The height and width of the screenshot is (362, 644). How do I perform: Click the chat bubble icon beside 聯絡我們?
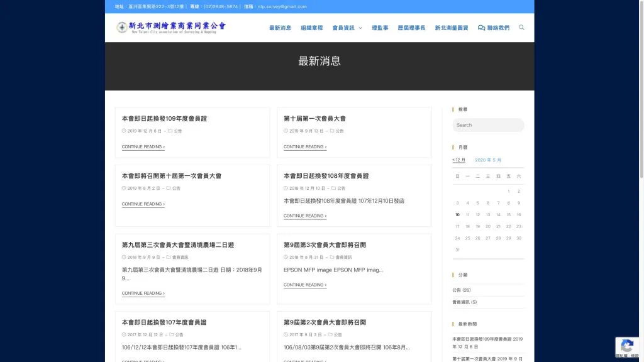click(x=481, y=28)
